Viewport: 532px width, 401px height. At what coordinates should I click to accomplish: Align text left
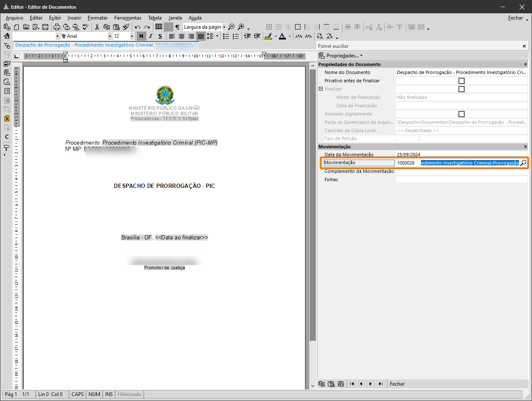172,37
